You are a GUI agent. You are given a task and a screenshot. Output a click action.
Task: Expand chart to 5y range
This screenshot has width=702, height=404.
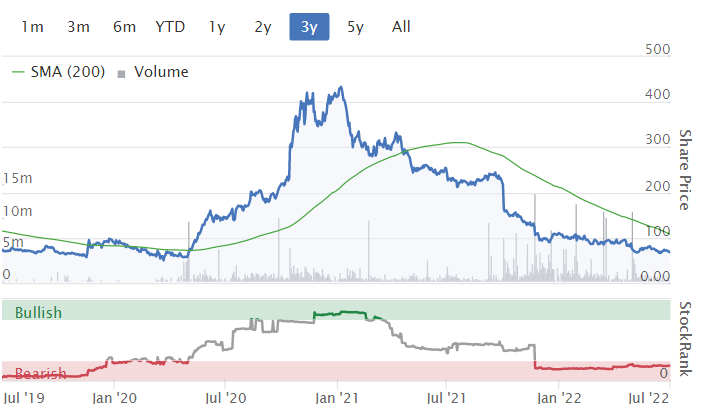click(355, 27)
